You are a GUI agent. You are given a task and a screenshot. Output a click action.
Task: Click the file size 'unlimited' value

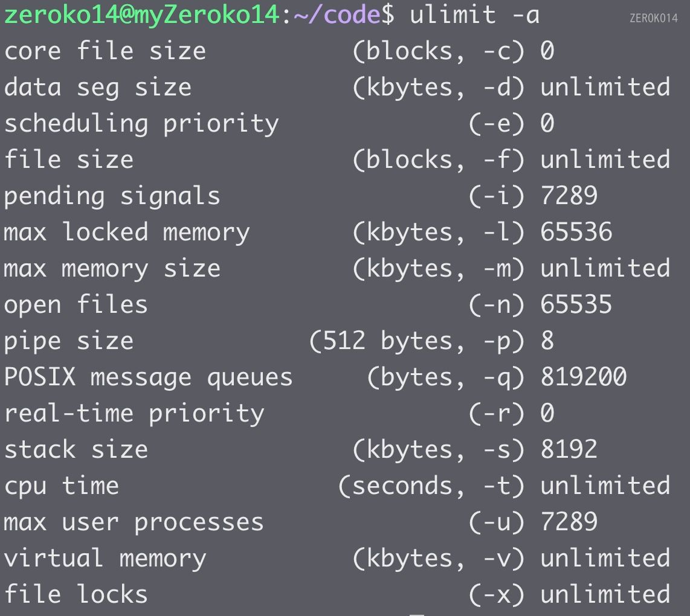pyautogui.click(x=605, y=160)
